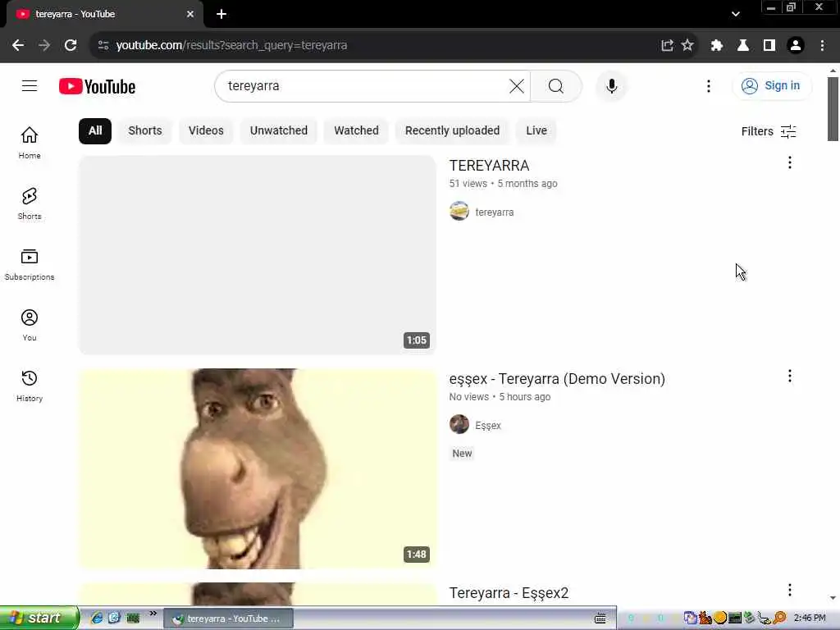Open Shorts from the sidebar

coord(30,203)
